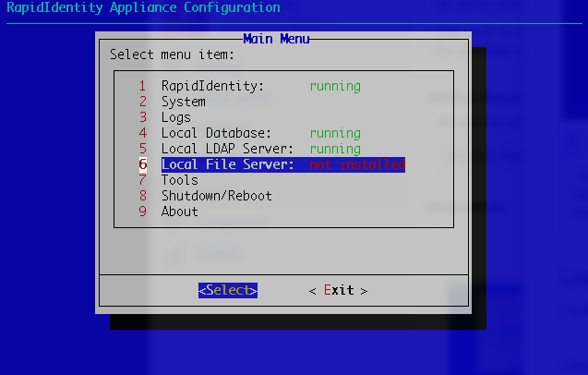This screenshot has height=375, width=588.
Task: Choose Shutdown/Reboot option
Action: (x=216, y=196)
